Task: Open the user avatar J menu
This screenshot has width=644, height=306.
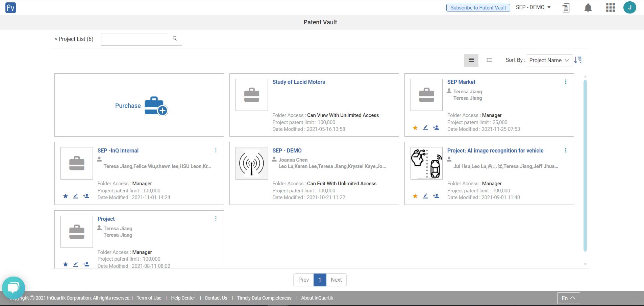Action: [630, 7]
